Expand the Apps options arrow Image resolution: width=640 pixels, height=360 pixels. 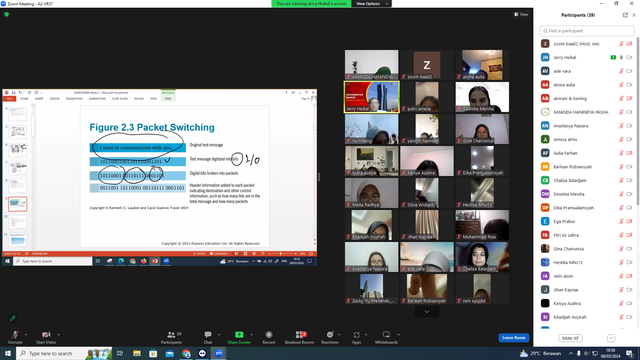[x=366, y=335]
